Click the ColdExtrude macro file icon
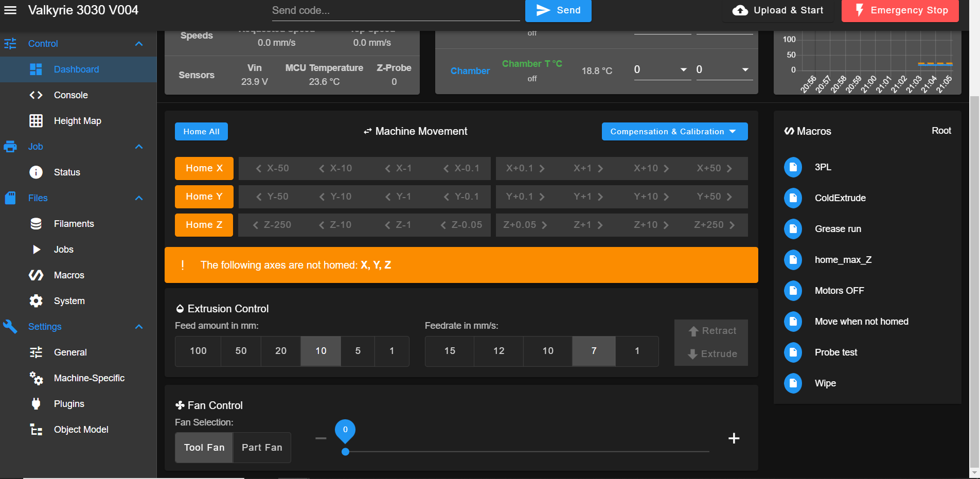This screenshot has width=980, height=479. tap(793, 198)
